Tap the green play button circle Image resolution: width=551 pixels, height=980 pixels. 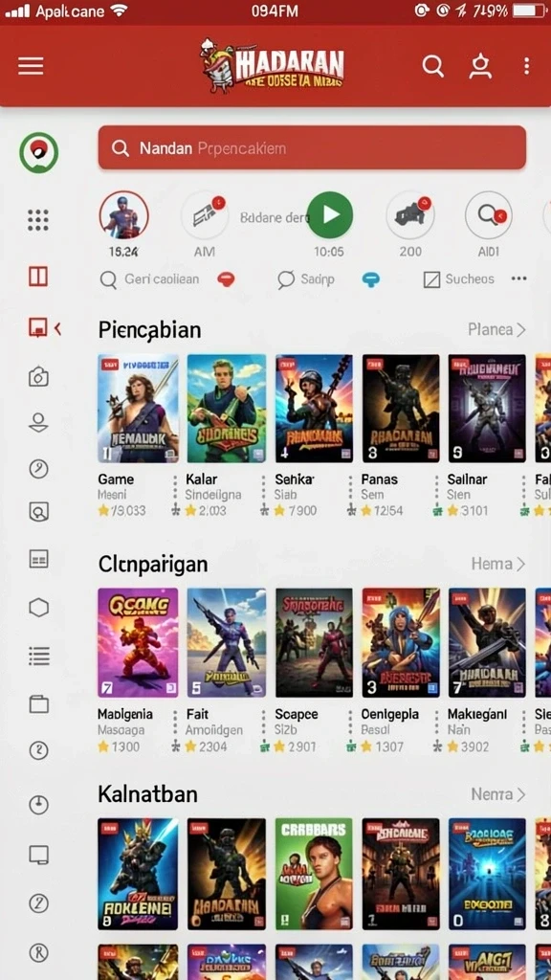pyautogui.click(x=330, y=215)
